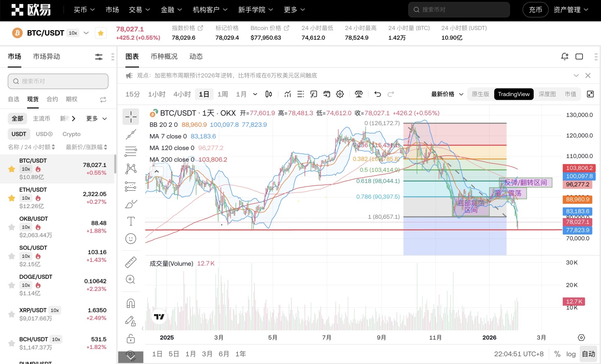This screenshot has width=601, height=364.
Task: Switch chart to 深度图 view
Action: [x=547, y=94]
